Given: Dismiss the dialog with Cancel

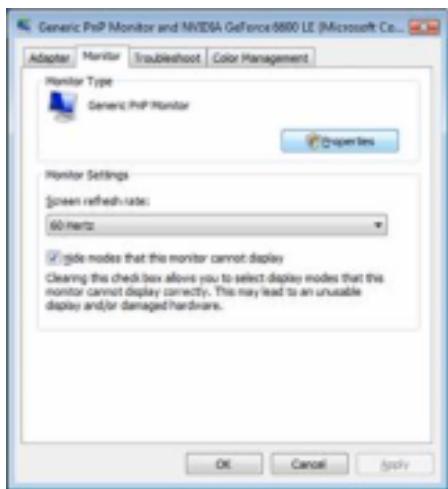Looking at the screenshot, I should click(x=309, y=464).
